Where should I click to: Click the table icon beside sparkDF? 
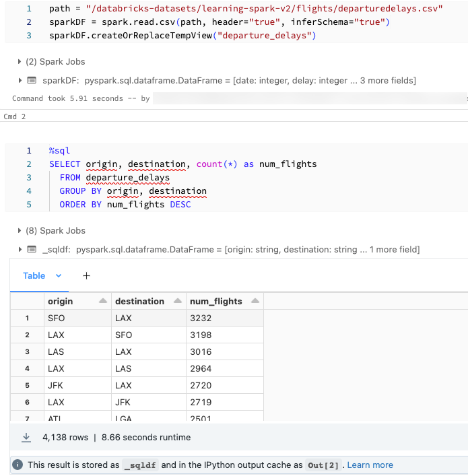[x=32, y=81]
